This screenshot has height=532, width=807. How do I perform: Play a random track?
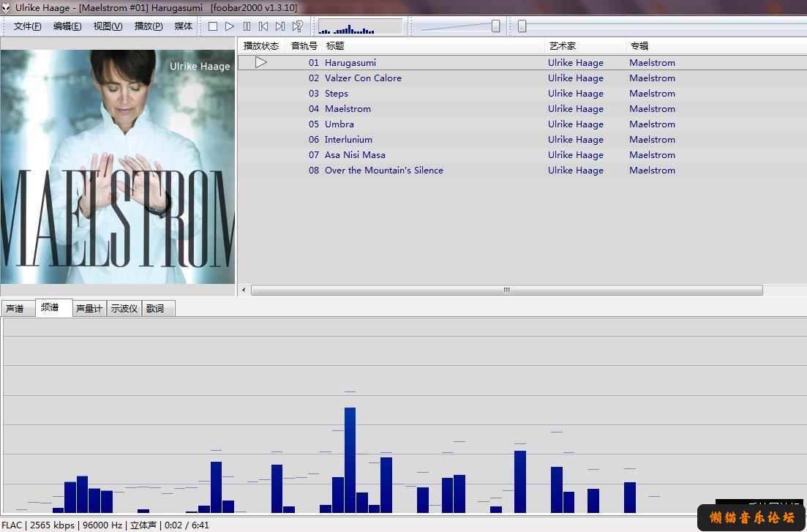298,26
